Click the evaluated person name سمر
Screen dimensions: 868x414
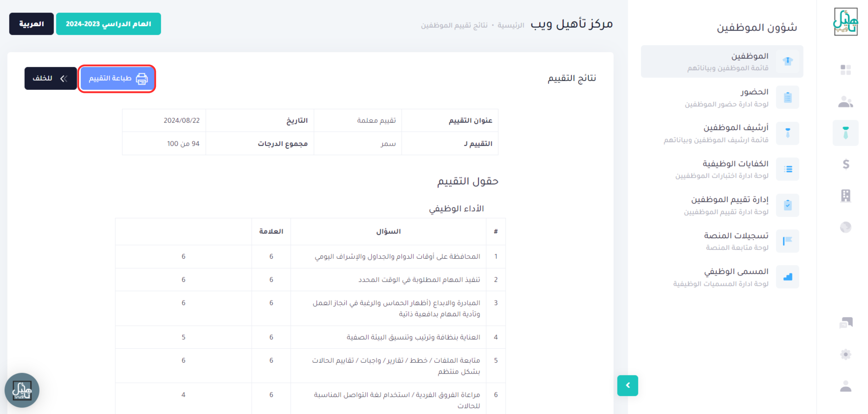(388, 144)
